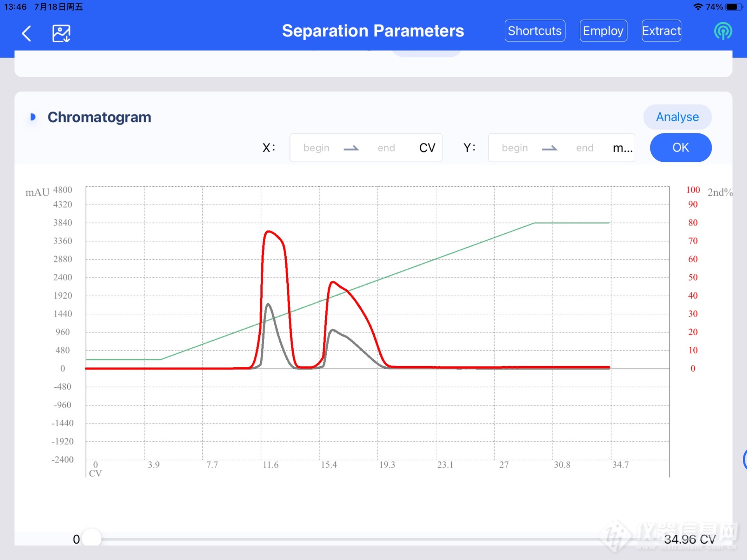The width and height of the screenshot is (747, 560).
Task: Tap the green gradient line plateau
Action: pyautogui.click(x=572, y=223)
